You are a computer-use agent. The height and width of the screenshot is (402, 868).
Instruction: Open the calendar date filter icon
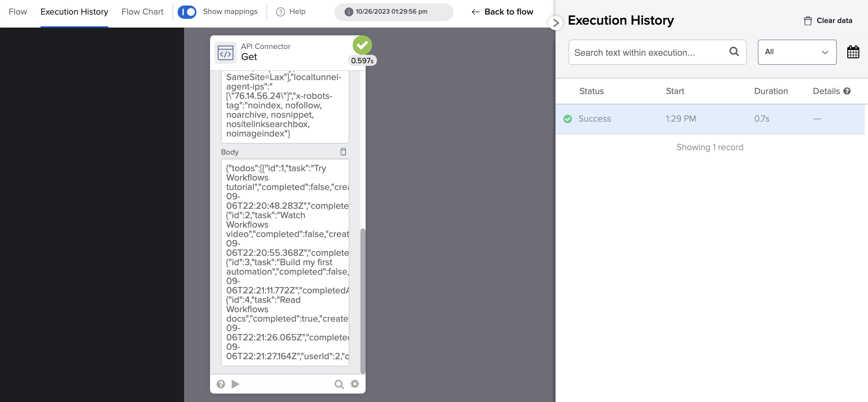(853, 52)
